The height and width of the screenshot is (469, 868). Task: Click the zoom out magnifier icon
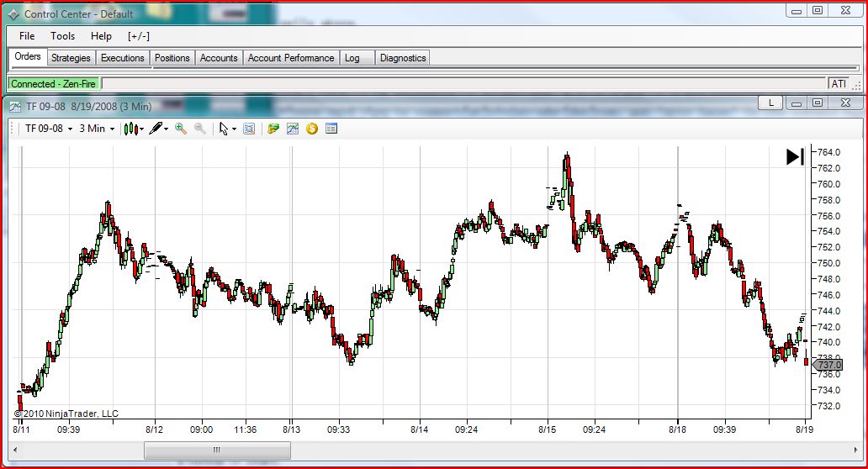[200, 129]
